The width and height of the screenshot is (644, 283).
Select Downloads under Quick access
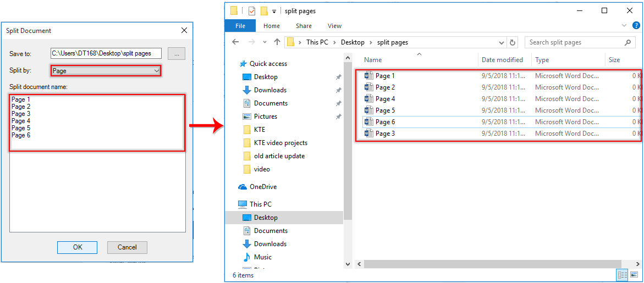(270, 90)
